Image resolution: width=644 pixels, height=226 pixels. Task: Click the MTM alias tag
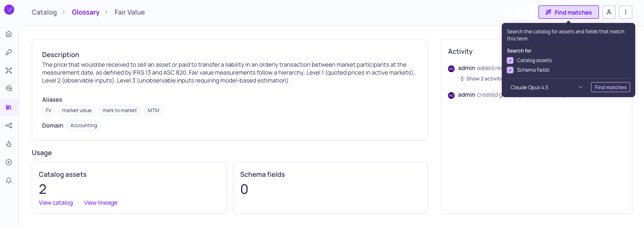(x=153, y=110)
